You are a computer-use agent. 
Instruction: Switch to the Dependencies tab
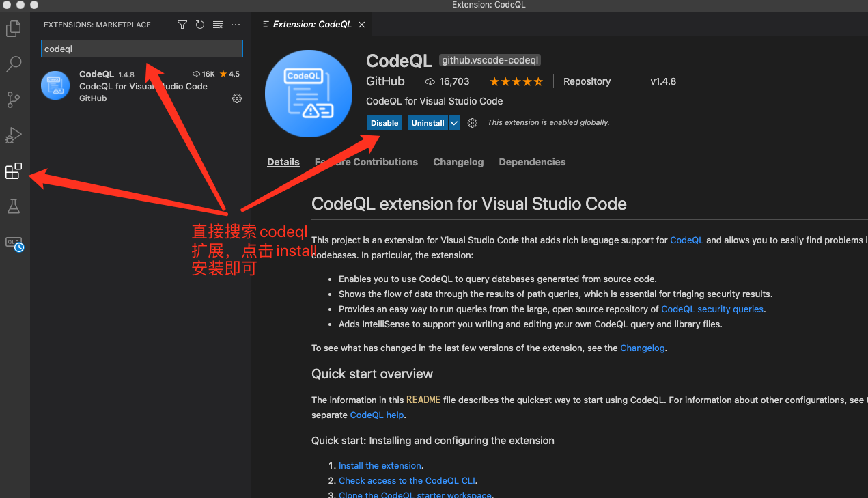point(532,162)
